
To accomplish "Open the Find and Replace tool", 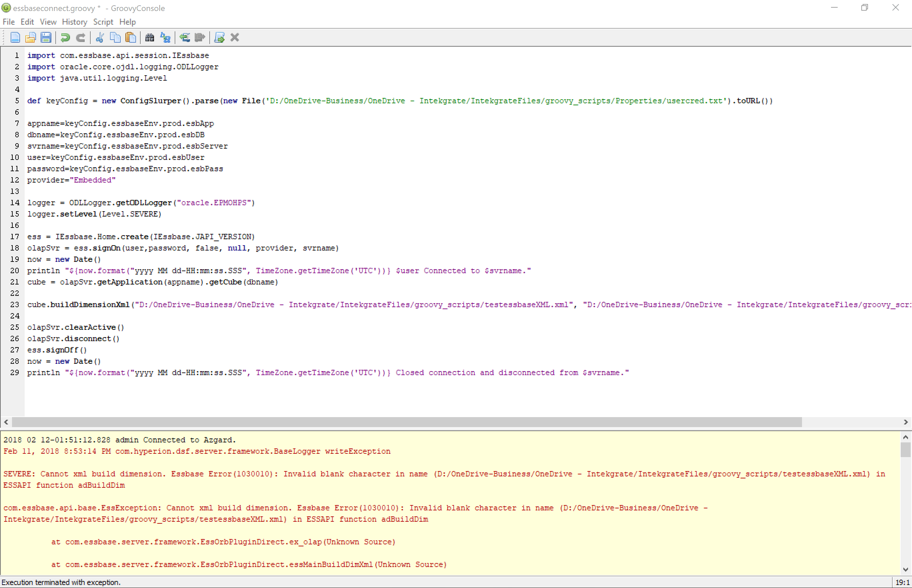I will pos(165,37).
